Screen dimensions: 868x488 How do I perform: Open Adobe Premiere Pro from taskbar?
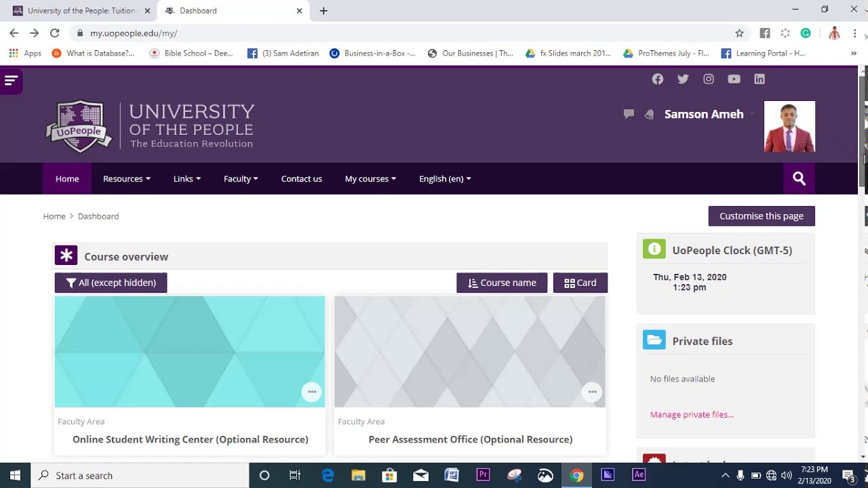coord(483,475)
